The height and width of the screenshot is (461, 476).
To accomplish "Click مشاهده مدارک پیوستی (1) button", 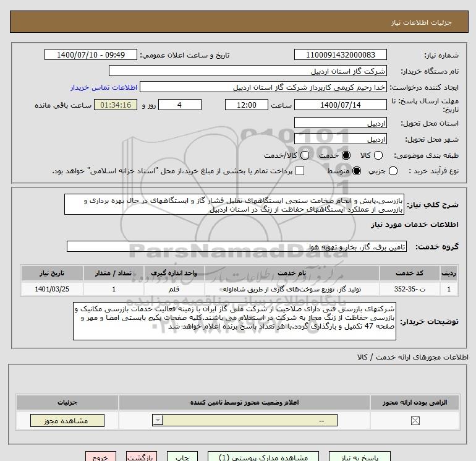I will (x=263, y=457).
